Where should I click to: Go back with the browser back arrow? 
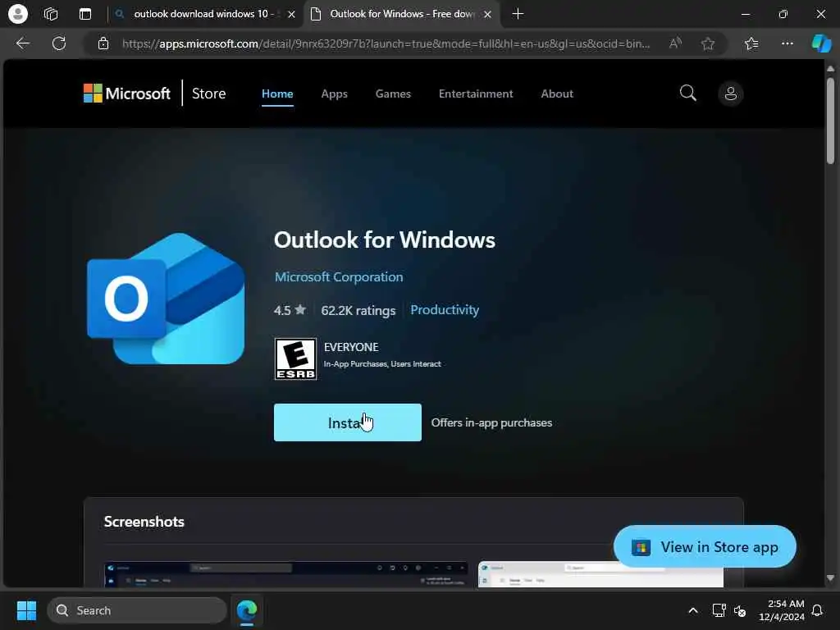pyautogui.click(x=22, y=43)
